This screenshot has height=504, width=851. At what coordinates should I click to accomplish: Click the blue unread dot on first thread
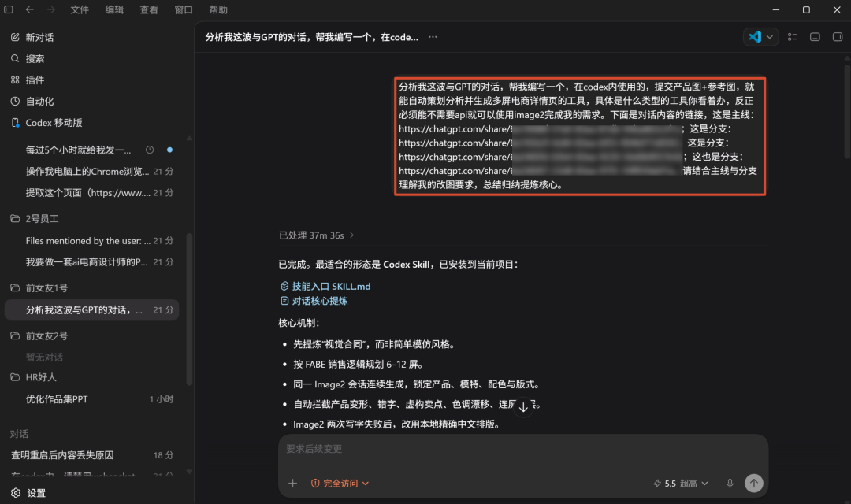click(170, 150)
